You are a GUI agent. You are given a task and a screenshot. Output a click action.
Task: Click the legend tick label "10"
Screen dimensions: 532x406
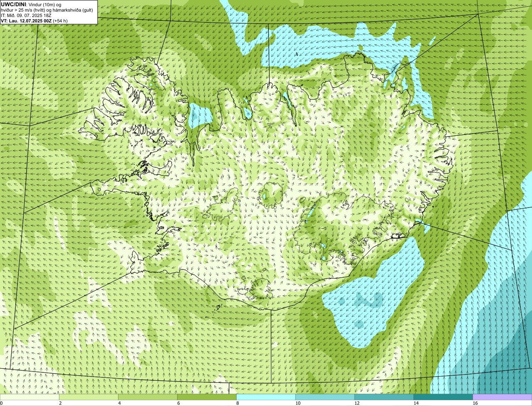click(x=298, y=404)
